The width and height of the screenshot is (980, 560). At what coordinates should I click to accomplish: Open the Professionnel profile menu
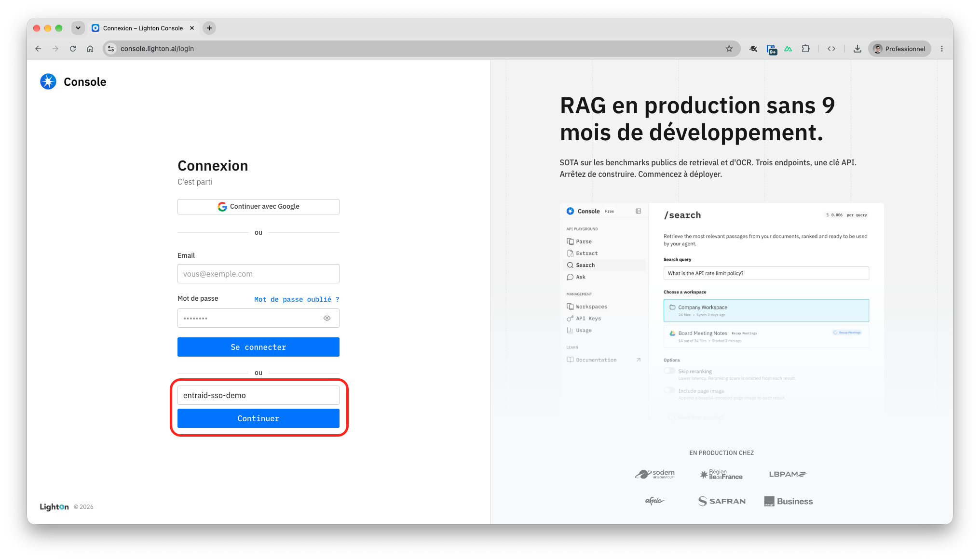tap(899, 49)
